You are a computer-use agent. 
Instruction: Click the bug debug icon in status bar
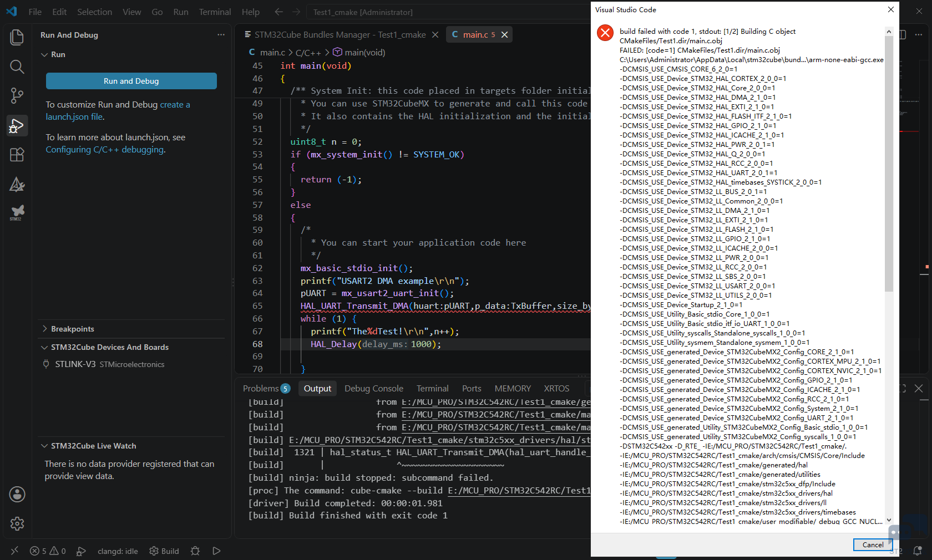click(x=195, y=551)
